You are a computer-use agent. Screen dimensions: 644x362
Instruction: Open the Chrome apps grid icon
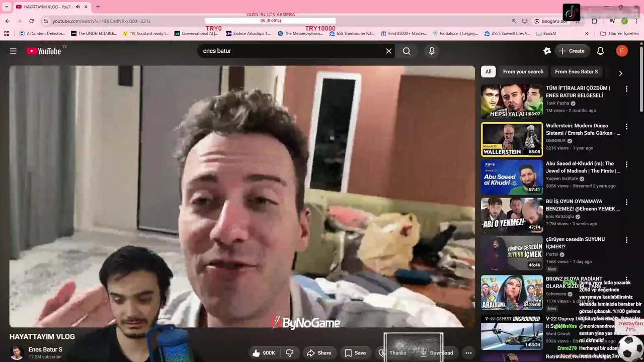click(7, 34)
